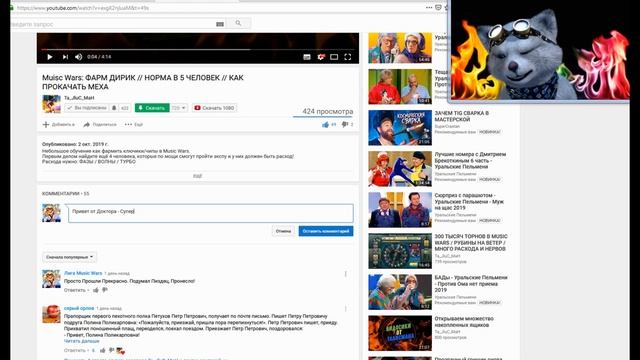Open the 'Лига Music Wars' commenter name
The width and height of the screenshot is (640, 360).
click(83, 273)
